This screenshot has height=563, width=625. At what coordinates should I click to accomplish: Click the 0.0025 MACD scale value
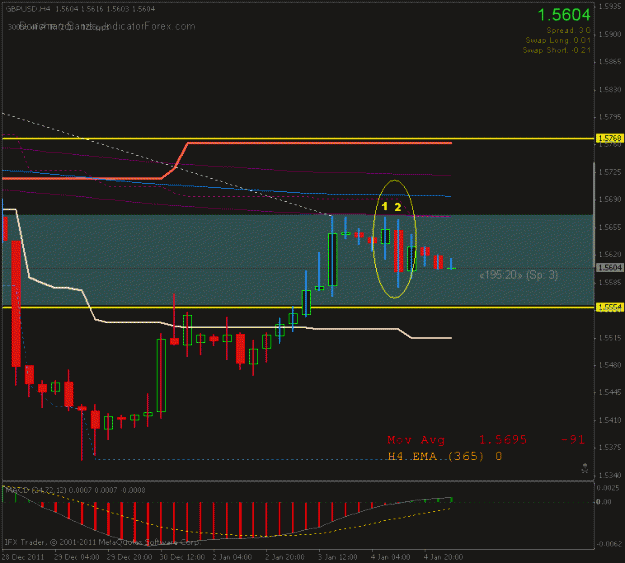609,488
